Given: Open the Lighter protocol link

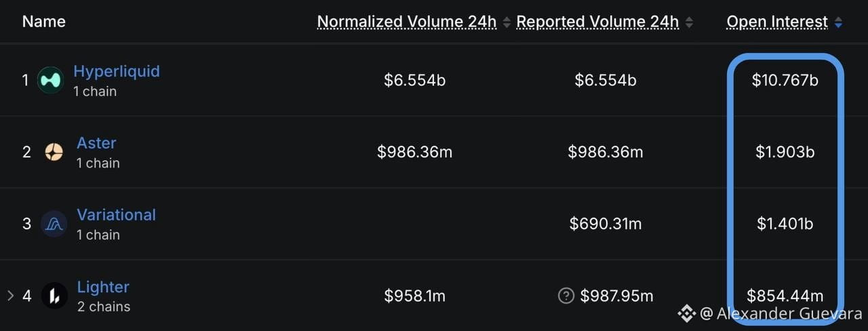Looking at the screenshot, I should (x=103, y=287).
